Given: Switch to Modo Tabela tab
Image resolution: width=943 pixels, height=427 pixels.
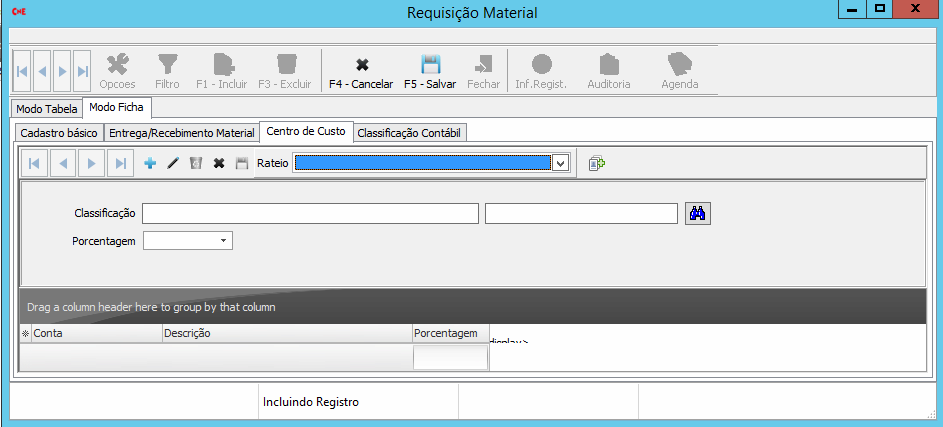Looking at the screenshot, I should tap(46, 109).
